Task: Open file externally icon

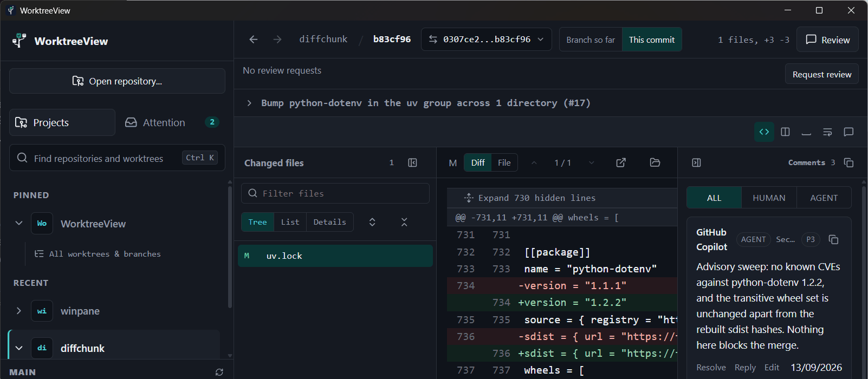Action: pos(621,162)
